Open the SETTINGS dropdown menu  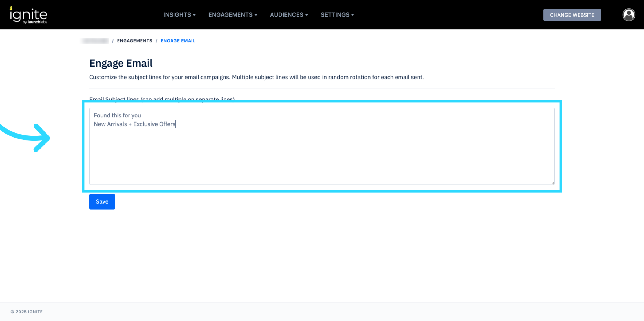point(337,15)
